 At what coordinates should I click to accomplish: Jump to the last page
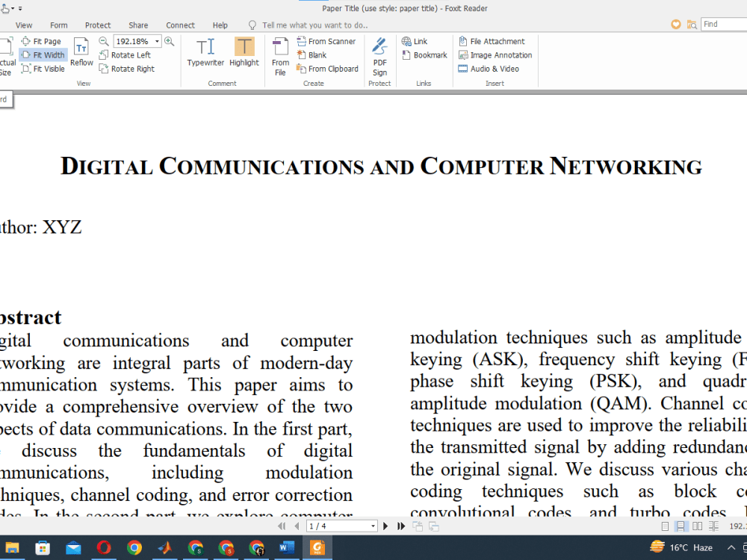(x=401, y=526)
